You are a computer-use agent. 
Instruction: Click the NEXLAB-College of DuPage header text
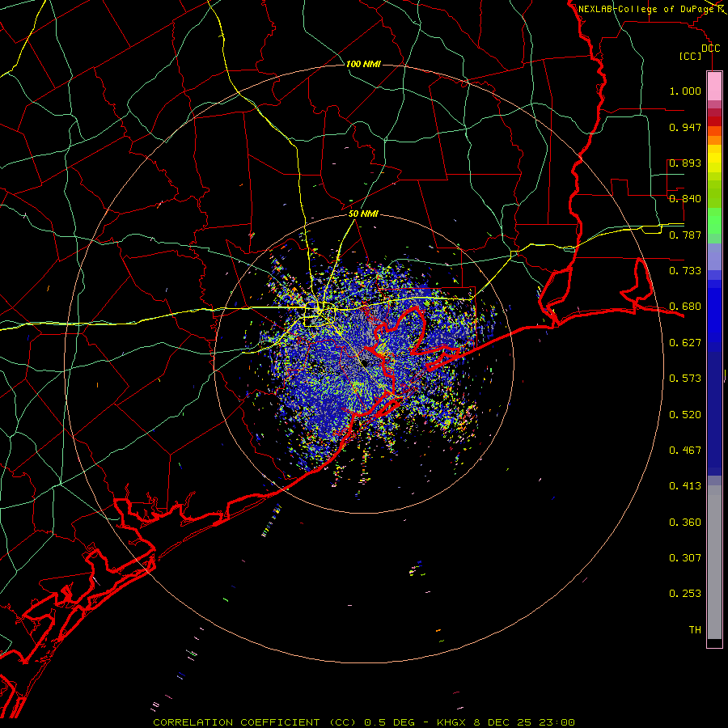pos(645,9)
